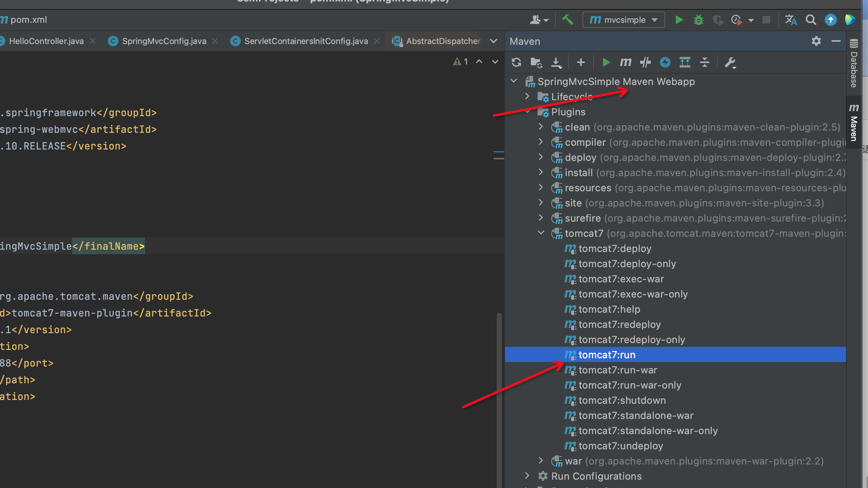Screen dimensions: 868x488
Task: Select tomcat7:undeploy goal
Action: coord(675,446)
